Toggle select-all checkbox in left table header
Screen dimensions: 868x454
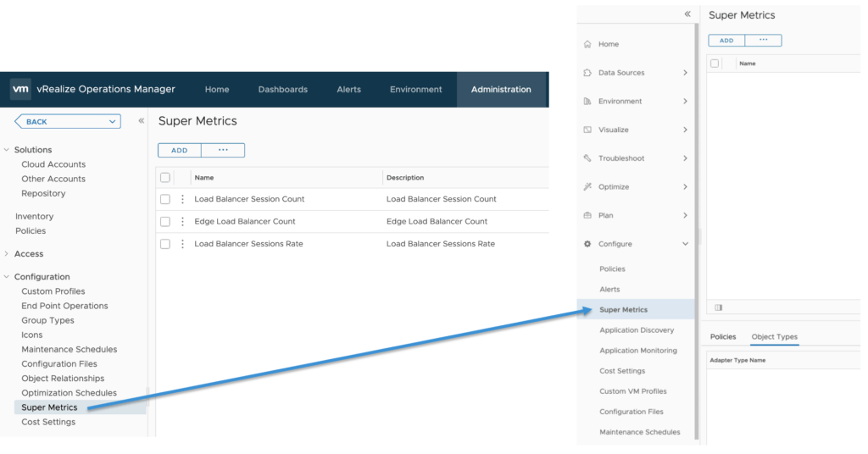coord(165,178)
